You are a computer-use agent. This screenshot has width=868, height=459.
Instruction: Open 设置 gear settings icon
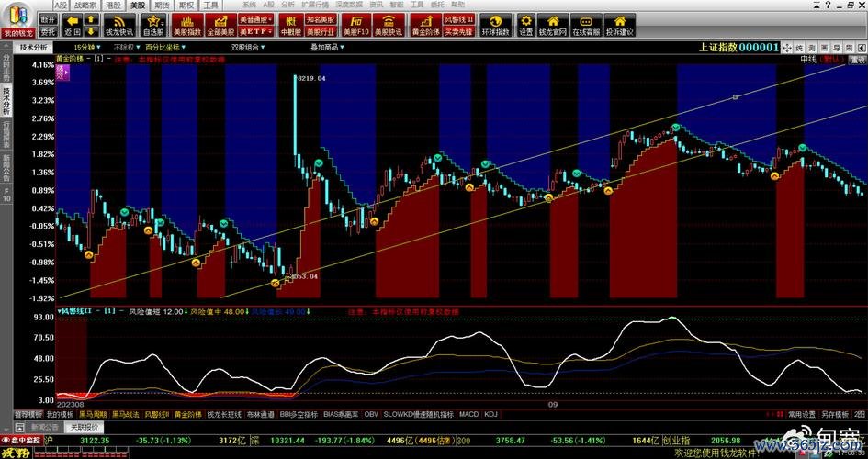pos(526,26)
